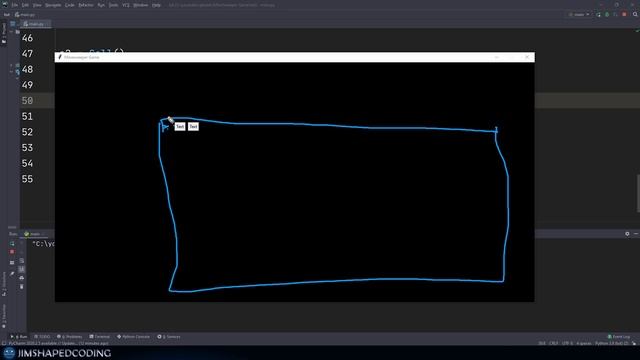Open the Refactor menu
The height and width of the screenshot is (360, 640).
[x=86, y=5]
